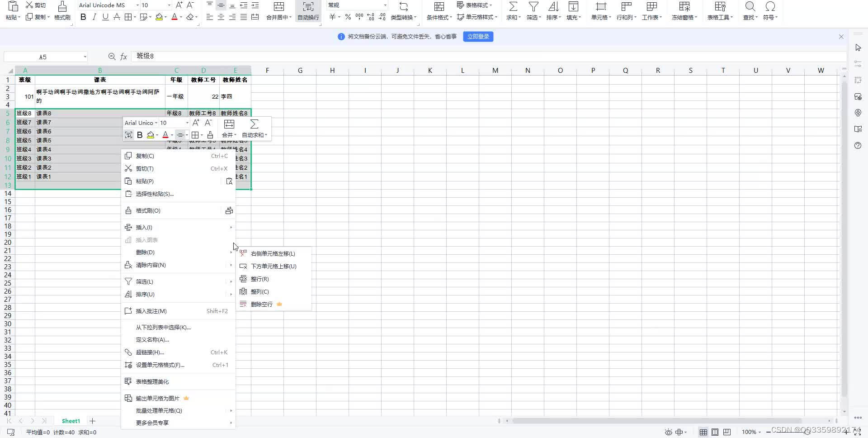This screenshot has width=868, height=438.
Task: Click the Bold icon in the ribbon
Action: click(x=83, y=17)
